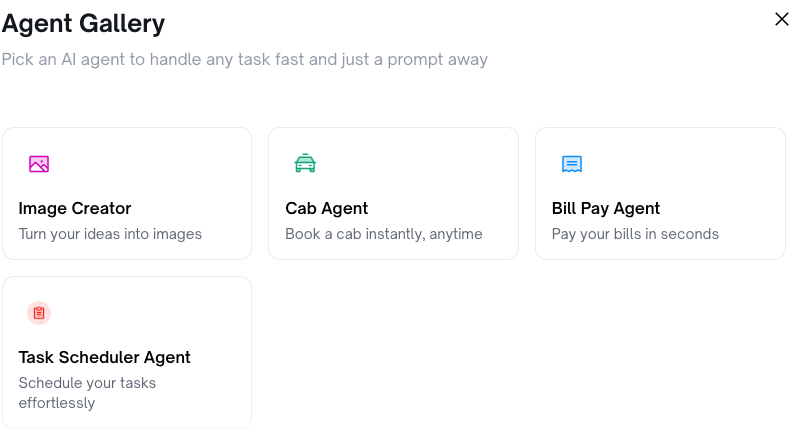
Task: Click the pink Image Creator picture icon
Action: point(39,164)
